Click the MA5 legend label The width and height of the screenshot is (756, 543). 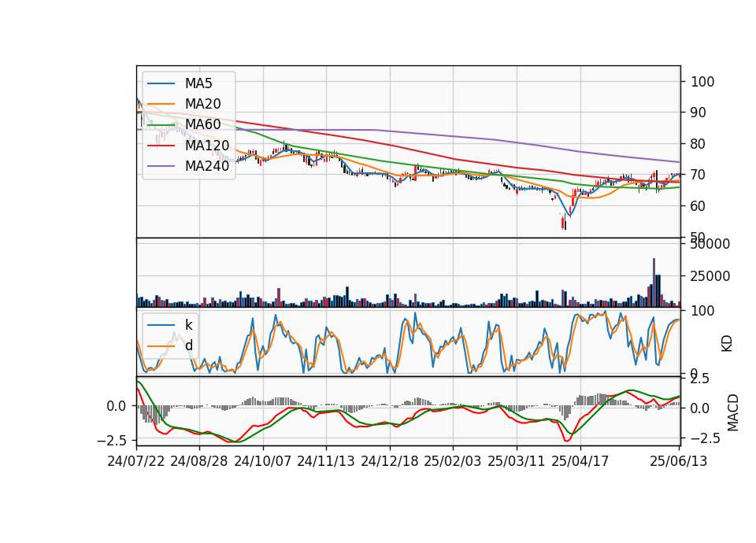coord(198,83)
